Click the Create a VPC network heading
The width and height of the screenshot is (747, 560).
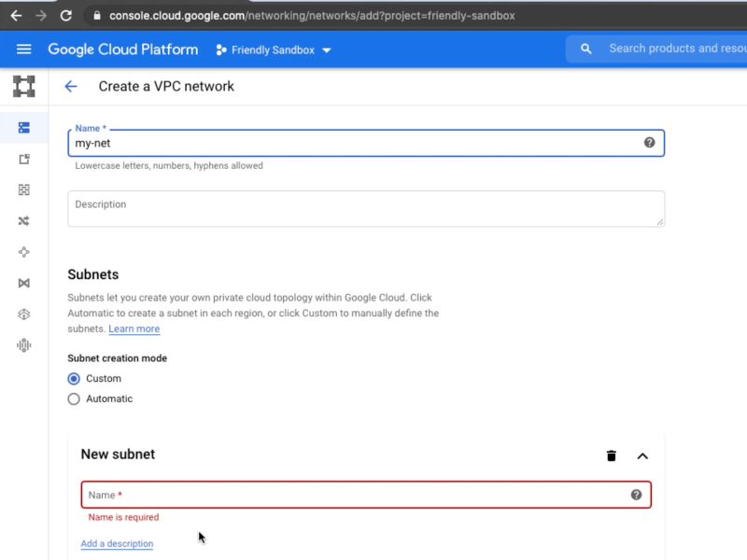[x=166, y=86]
